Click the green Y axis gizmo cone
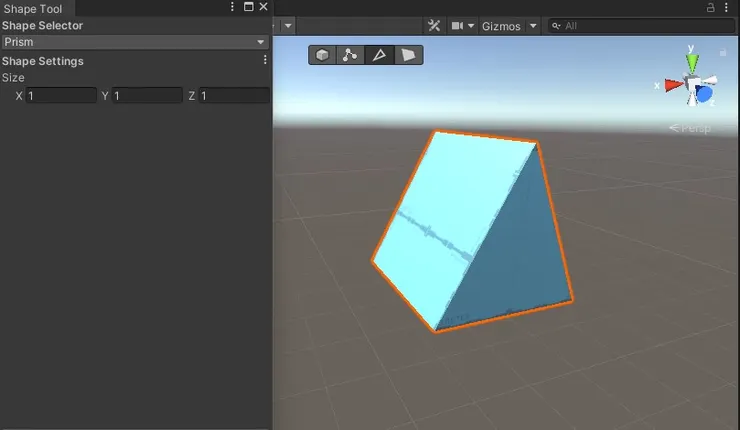 coord(692,63)
